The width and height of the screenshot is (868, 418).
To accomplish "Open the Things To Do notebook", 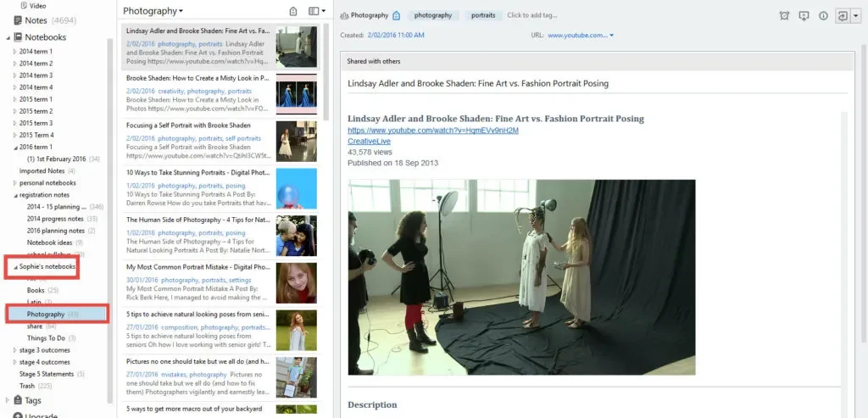I will [x=52, y=337].
